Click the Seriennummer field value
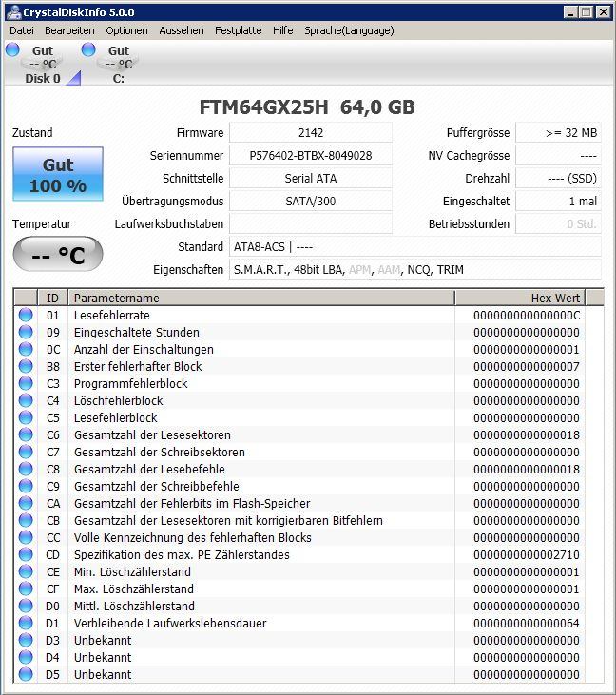Viewport: 616px width, 695px height. pos(311,156)
